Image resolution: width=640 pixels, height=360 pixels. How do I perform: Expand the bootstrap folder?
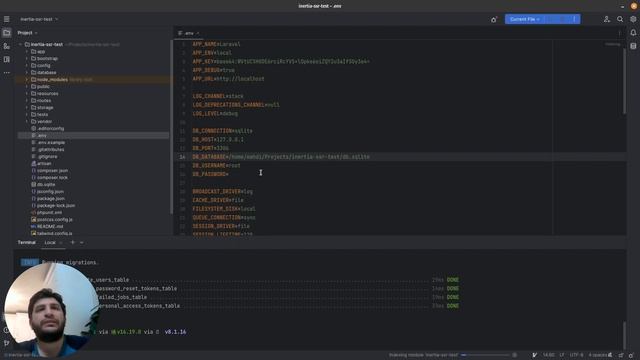[x=27, y=59]
